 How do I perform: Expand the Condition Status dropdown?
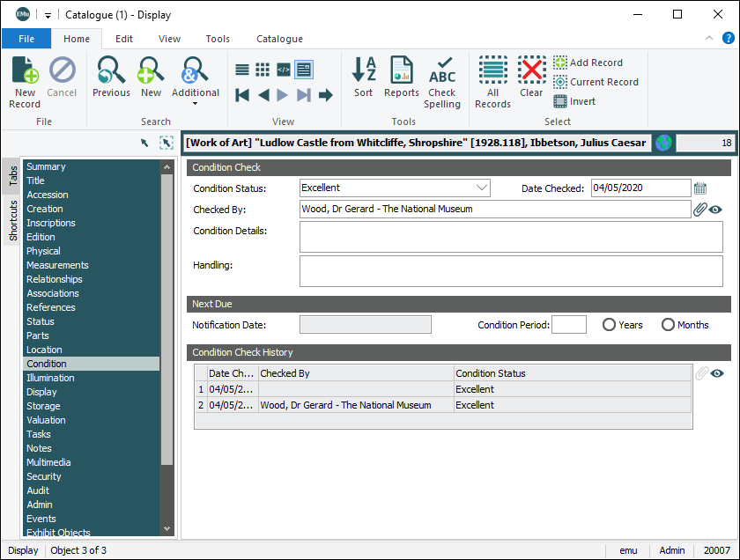[481, 188]
